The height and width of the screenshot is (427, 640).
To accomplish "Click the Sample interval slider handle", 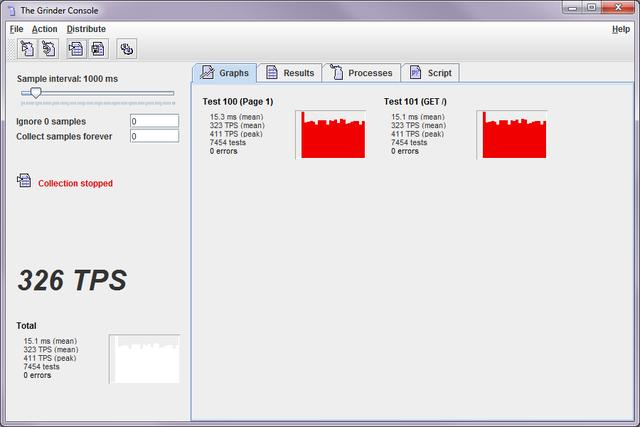I will [36, 93].
